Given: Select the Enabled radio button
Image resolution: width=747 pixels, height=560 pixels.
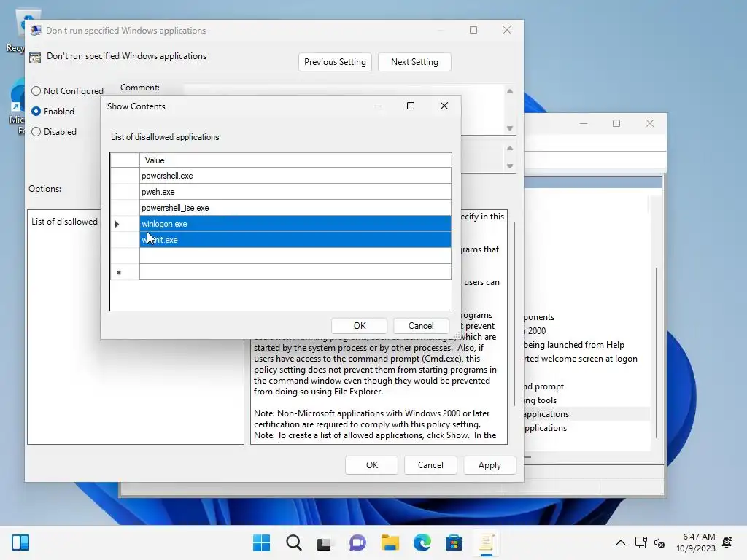Looking at the screenshot, I should (x=36, y=112).
